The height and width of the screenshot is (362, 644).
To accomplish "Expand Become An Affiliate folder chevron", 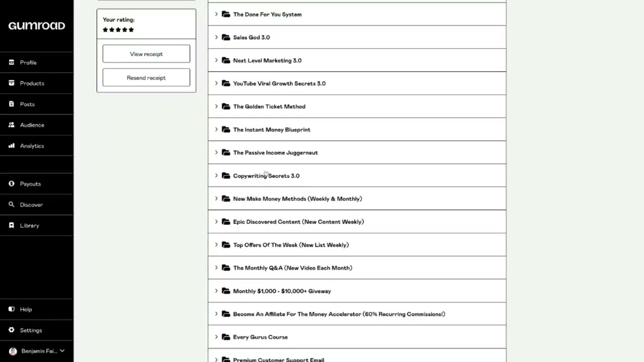I will (216, 314).
